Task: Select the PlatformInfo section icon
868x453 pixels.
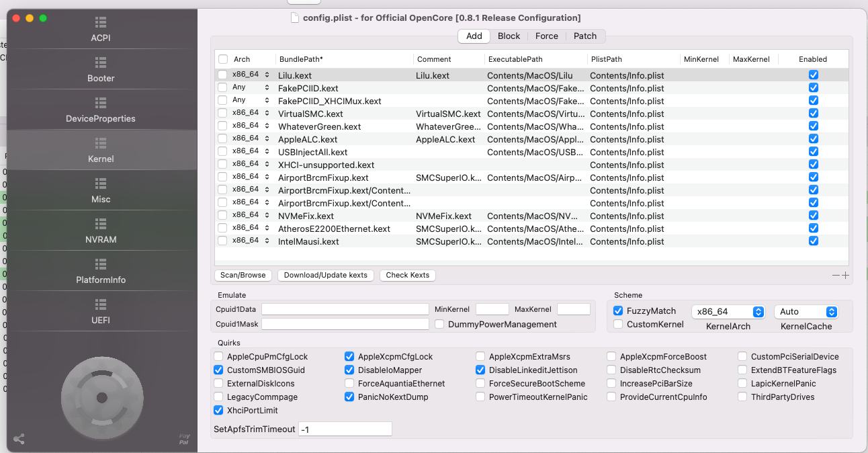Action: coord(101,264)
